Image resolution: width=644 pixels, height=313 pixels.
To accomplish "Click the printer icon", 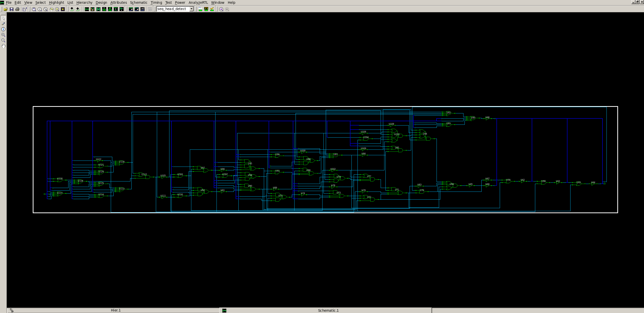I will [x=17, y=9].
